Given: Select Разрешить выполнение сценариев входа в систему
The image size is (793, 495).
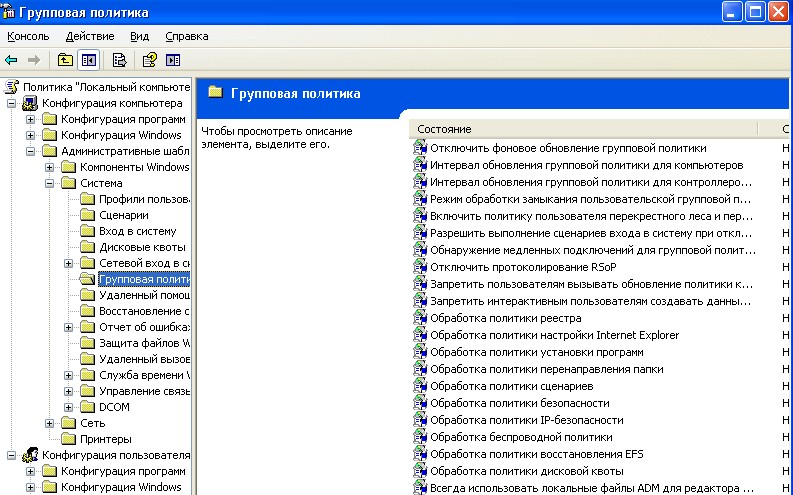Looking at the screenshot, I should click(x=591, y=233).
